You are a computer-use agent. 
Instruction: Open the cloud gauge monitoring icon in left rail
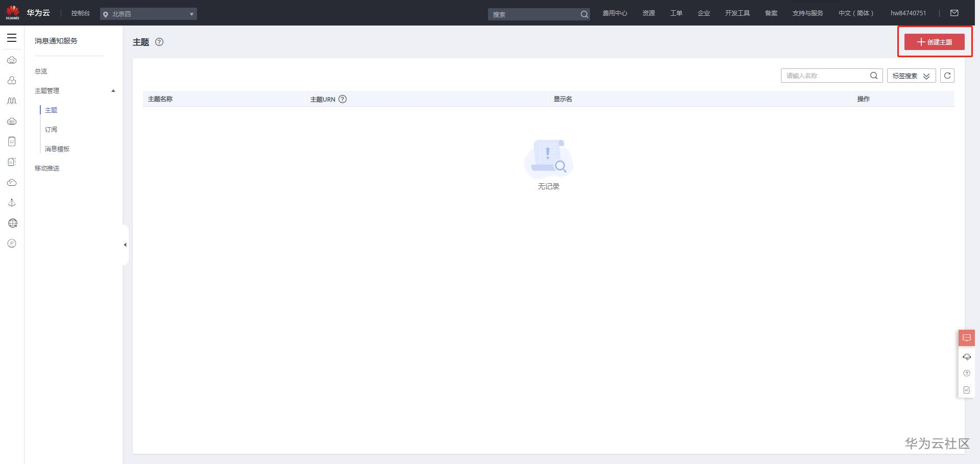point(12,182)
